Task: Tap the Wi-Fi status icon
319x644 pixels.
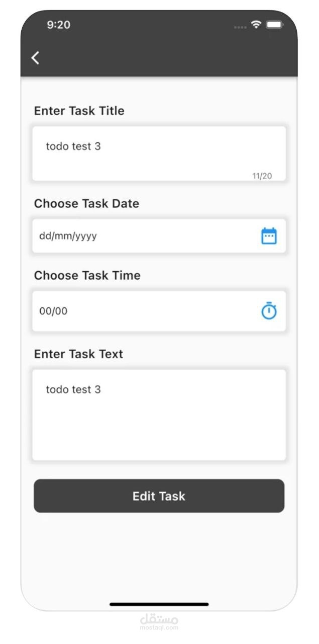Action: tap(256, 25)
